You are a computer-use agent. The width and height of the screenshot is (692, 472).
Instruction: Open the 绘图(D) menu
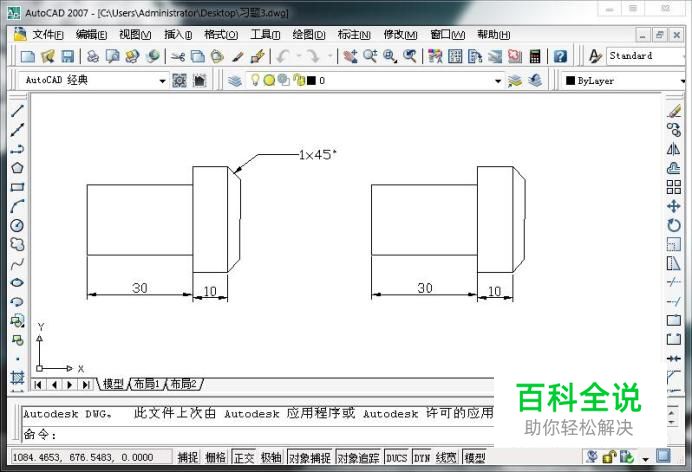(308, 34)
